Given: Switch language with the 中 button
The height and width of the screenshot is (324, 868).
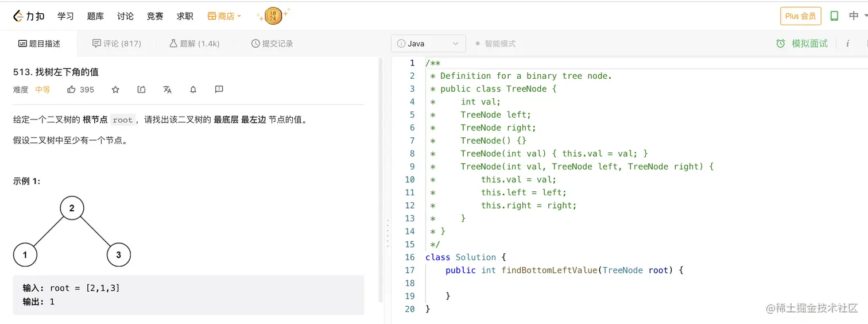Looking at the screenshot, I should tap(854, 16).
